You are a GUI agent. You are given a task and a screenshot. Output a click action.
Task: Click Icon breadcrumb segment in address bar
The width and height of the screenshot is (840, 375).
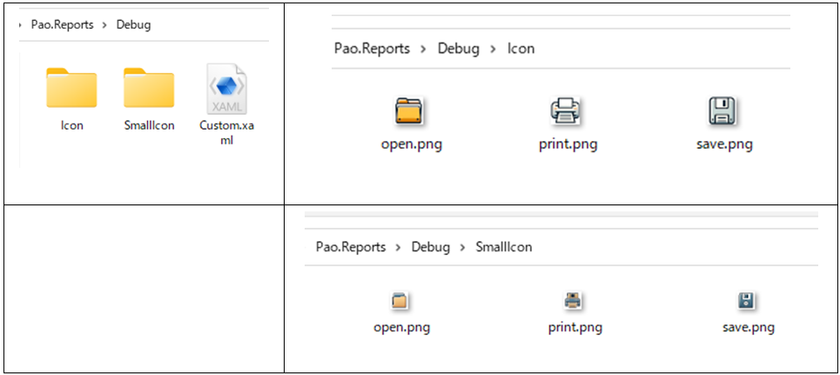521,49
